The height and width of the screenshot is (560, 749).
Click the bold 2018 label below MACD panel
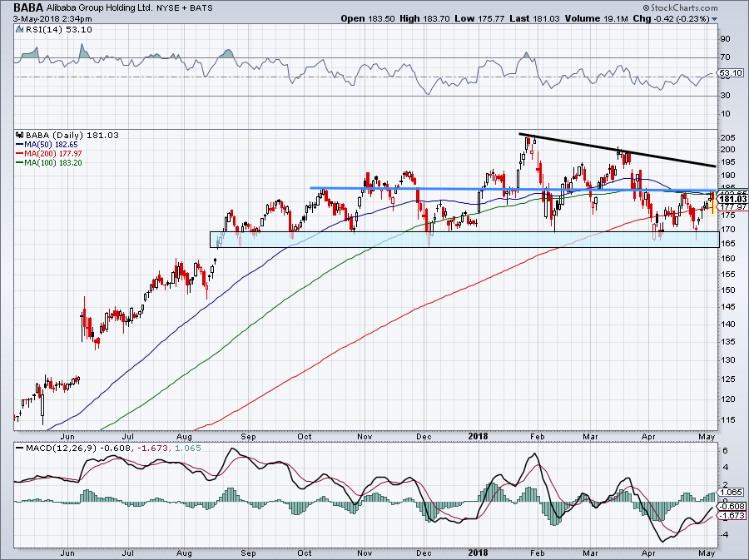(479, 553)
